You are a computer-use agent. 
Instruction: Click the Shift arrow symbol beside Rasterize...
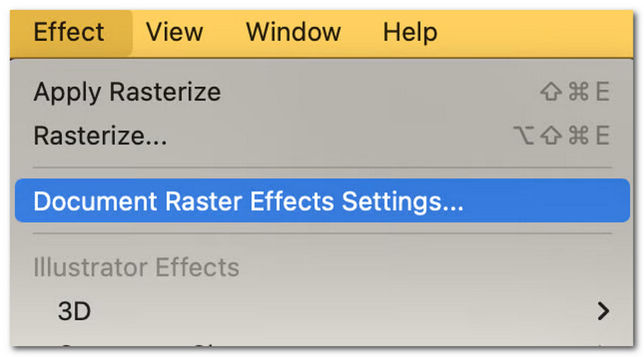tap(551, 136)
